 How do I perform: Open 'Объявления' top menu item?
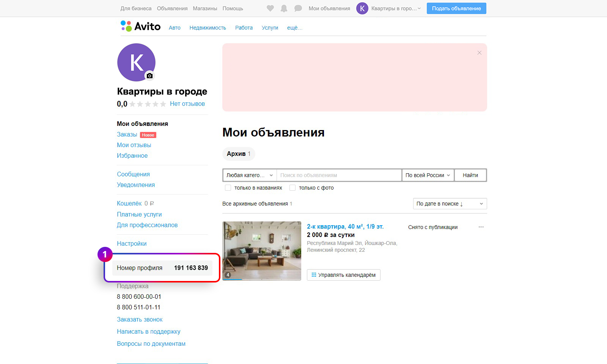click(172, 8)
